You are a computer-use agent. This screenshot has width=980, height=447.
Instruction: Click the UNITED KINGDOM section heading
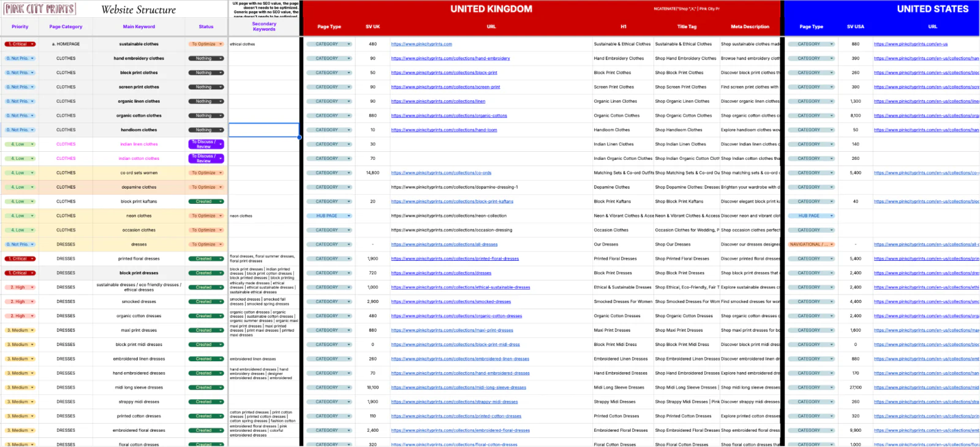(491, 9)
